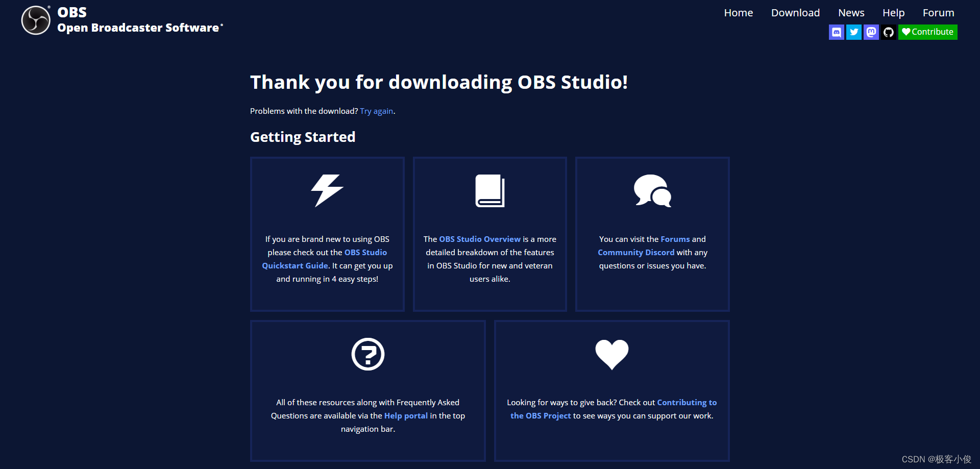Open the OBS Studio Overview link
This screenshot has height=469, width=980.
pyautogui.click(x=480, y=239)
